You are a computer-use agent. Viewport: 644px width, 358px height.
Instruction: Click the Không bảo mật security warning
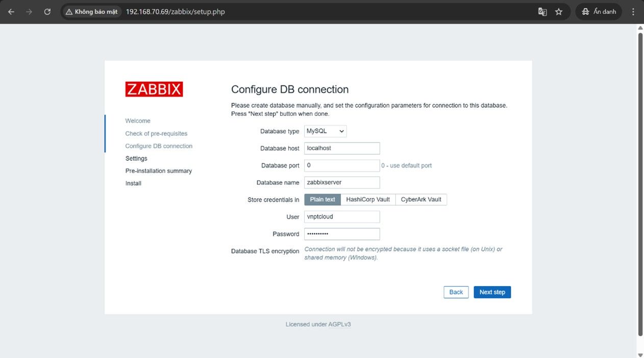coord(91,12)
